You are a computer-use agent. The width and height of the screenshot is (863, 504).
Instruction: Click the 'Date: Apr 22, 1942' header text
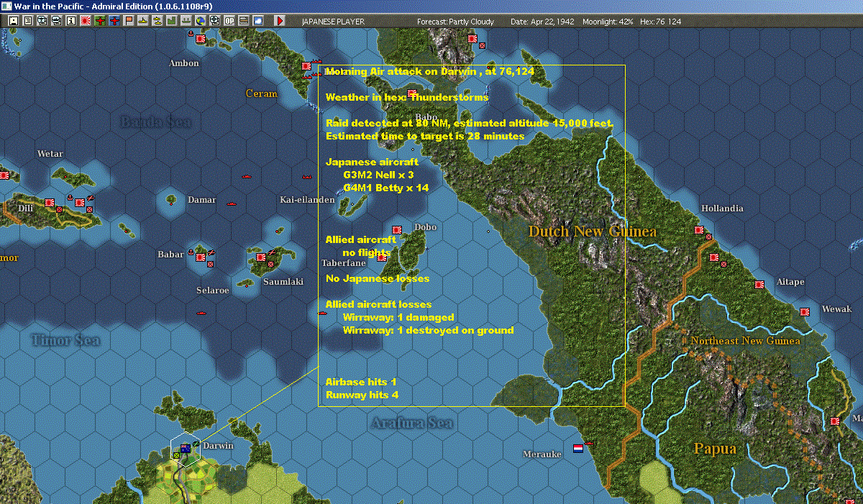pos(542,22)
